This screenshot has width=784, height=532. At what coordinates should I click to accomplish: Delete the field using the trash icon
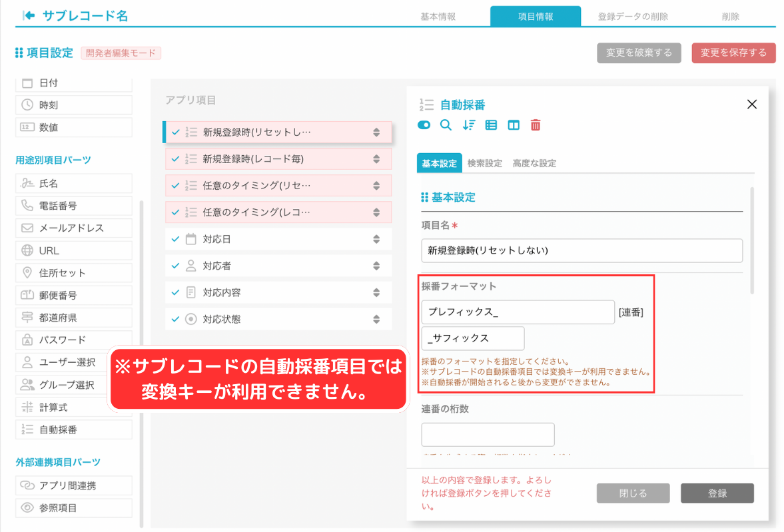pos(535,125)
